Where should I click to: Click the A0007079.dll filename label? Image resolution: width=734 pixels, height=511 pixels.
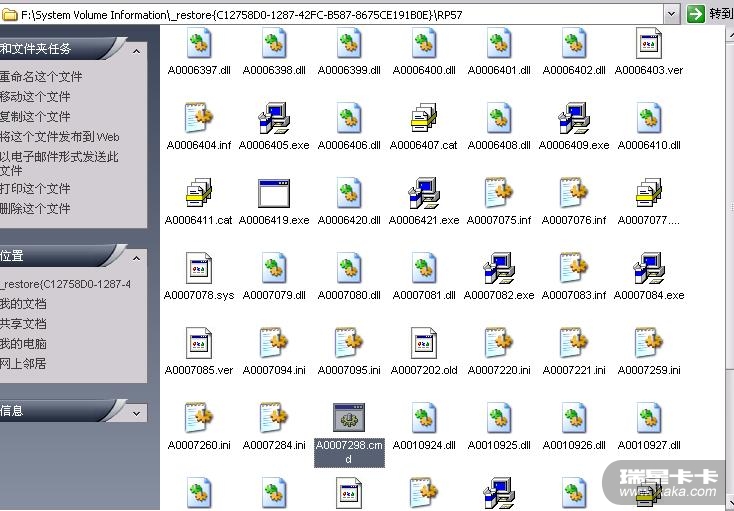[x=274, y=295]
